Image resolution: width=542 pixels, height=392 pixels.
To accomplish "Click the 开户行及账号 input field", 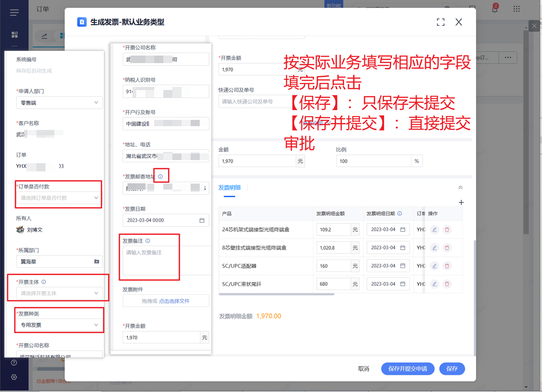I will pyautogui.click(x=166, y=124).
